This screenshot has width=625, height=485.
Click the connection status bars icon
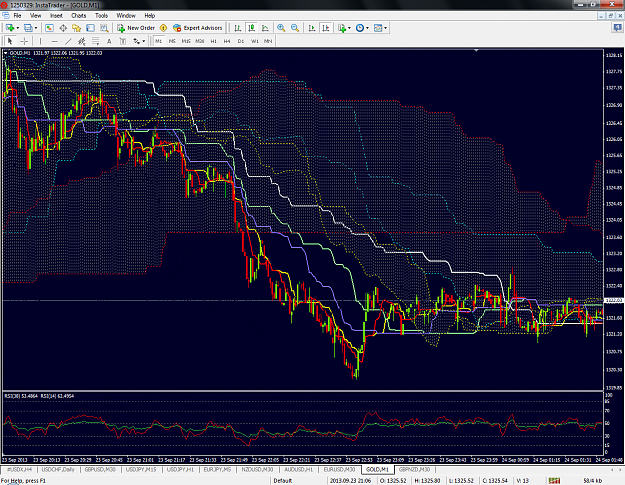[554, 481]
